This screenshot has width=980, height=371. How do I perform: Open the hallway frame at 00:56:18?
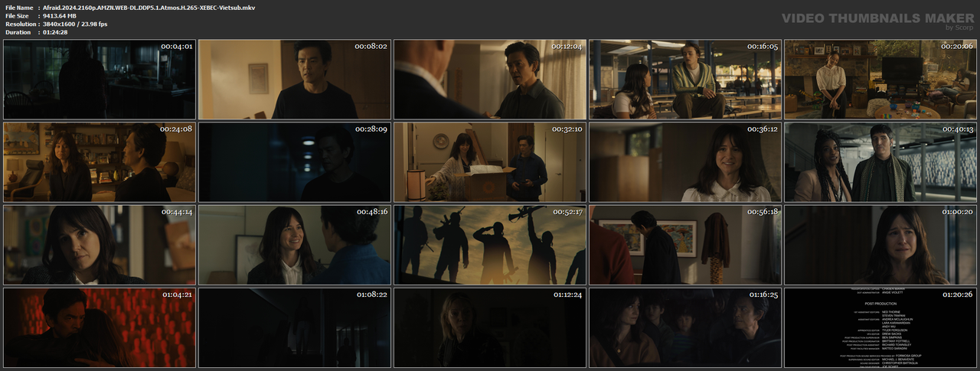(x=685, y=245)
